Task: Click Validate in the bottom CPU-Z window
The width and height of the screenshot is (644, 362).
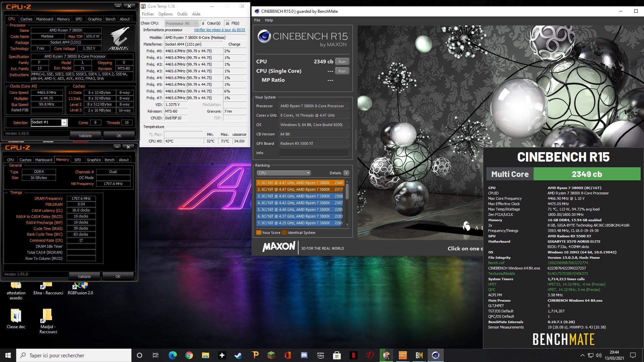Action: (x=84, y=277)
